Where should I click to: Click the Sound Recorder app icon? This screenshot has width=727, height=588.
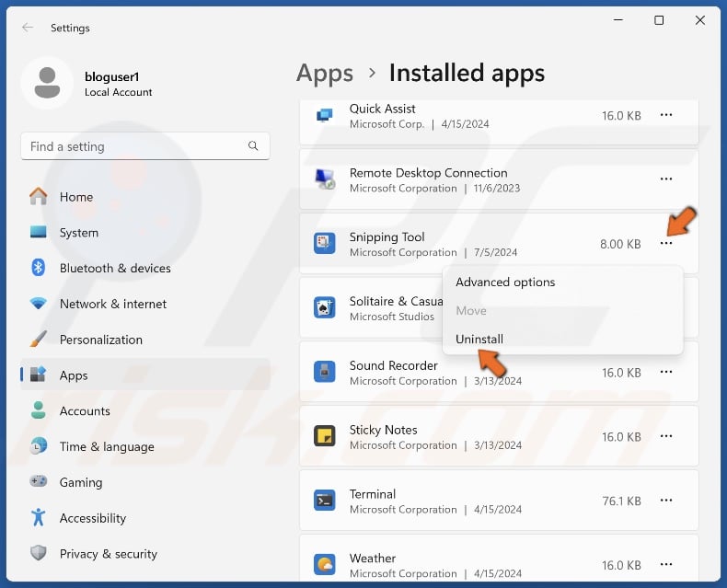[325, 372]
